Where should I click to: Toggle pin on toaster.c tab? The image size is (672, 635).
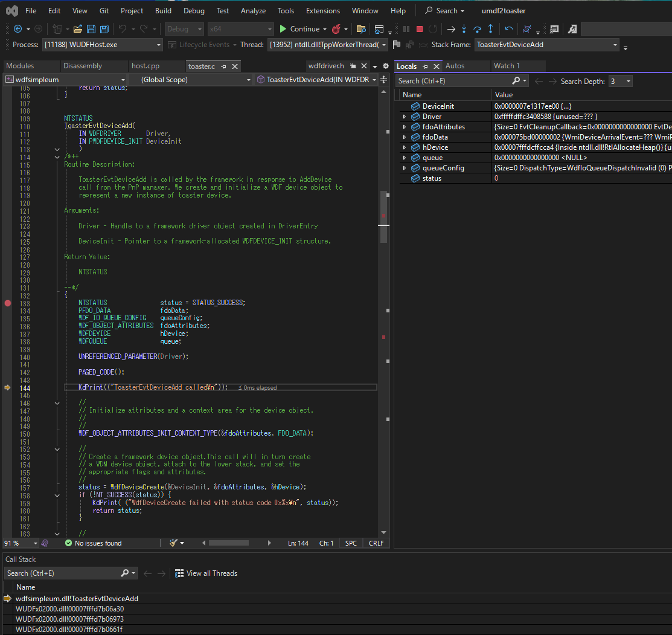pos(223,66)
